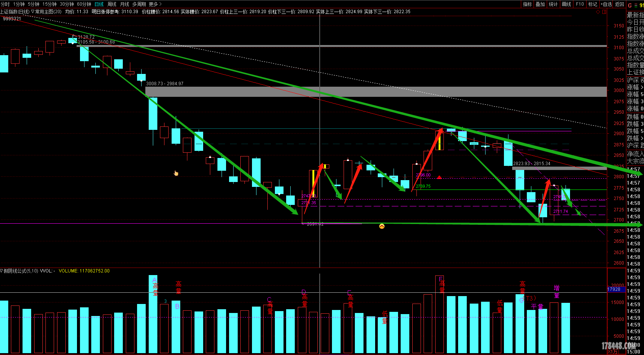Click the green list icon beside G
644x355 pixels.
[636, 5]
